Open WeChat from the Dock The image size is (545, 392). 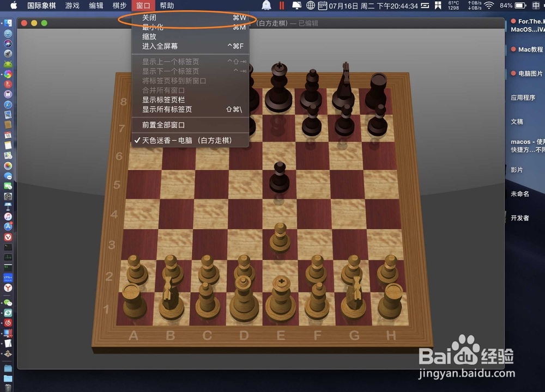[x=8, y=303]
